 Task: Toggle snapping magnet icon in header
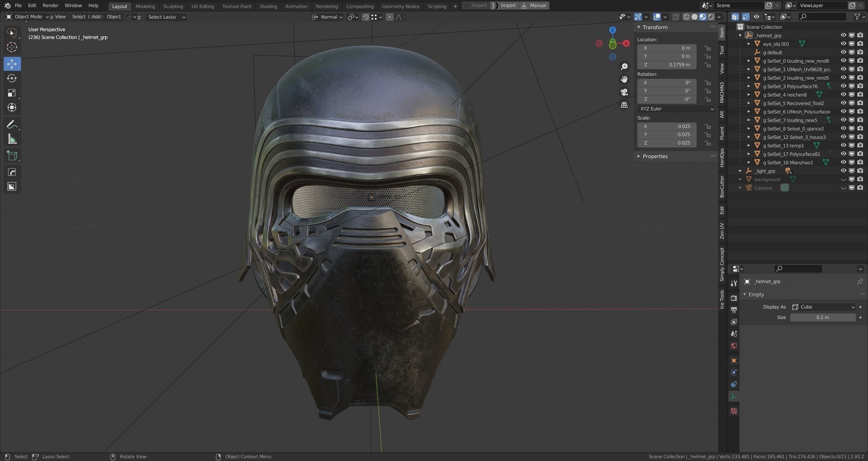pos(366,17)
